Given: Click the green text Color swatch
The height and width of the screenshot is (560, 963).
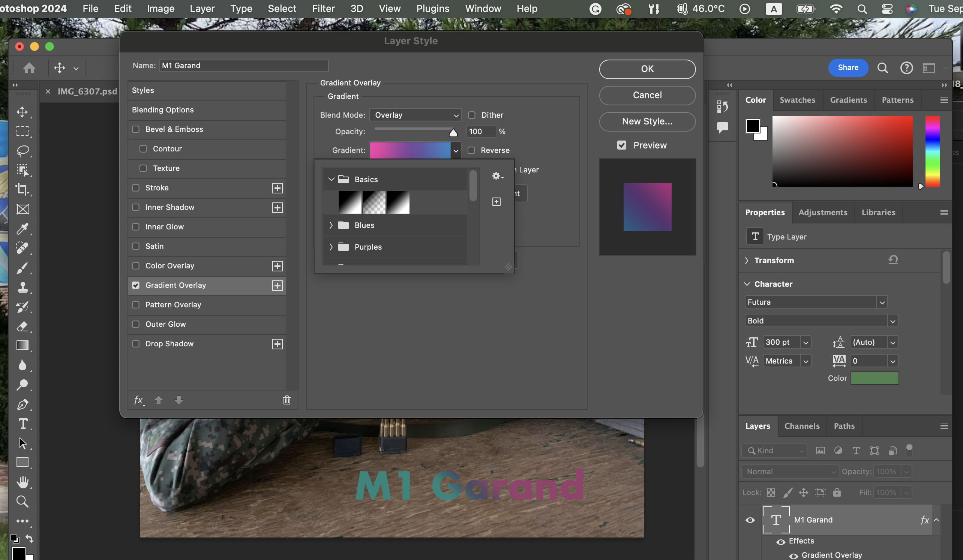Looking at the screenshot, I should (874, 378).
